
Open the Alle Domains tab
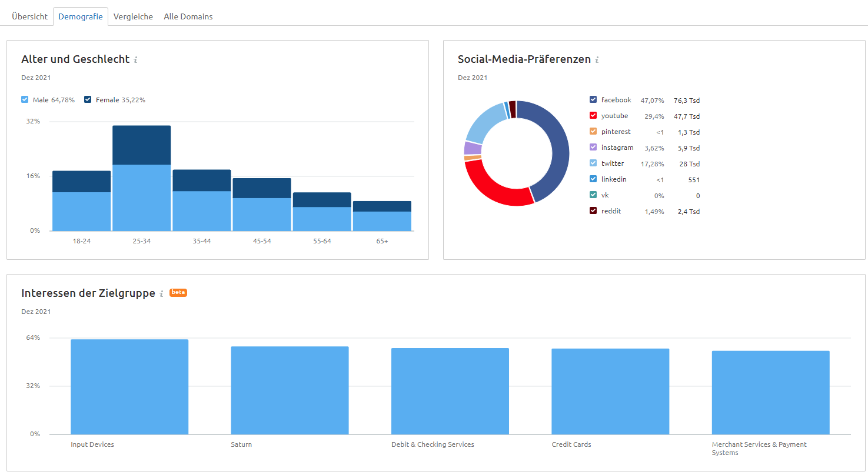click(x=188, y=16)
